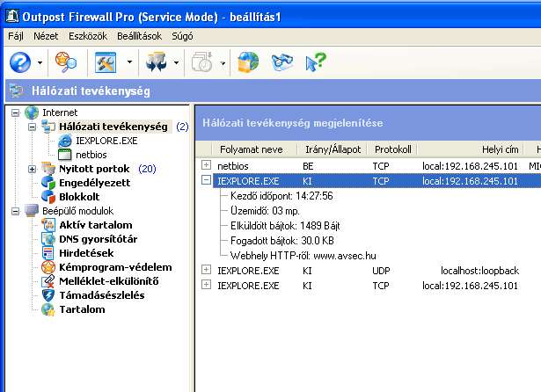This screenshot has width=541, height=392.
Task: Click localhost:loopback local address cell
Action: coord(479,271)
